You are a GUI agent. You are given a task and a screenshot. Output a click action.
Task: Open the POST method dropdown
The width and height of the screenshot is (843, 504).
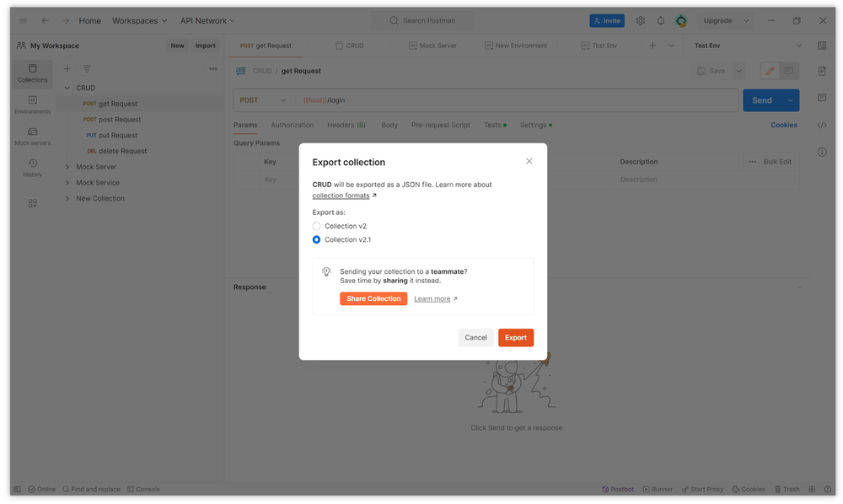[x=263, y=100]
